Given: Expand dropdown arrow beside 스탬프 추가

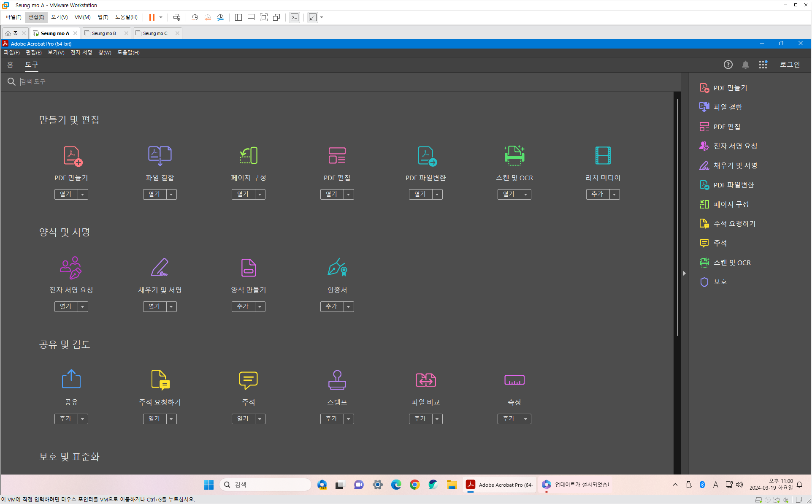Looking at the screenshot, I should pos(349,419).
